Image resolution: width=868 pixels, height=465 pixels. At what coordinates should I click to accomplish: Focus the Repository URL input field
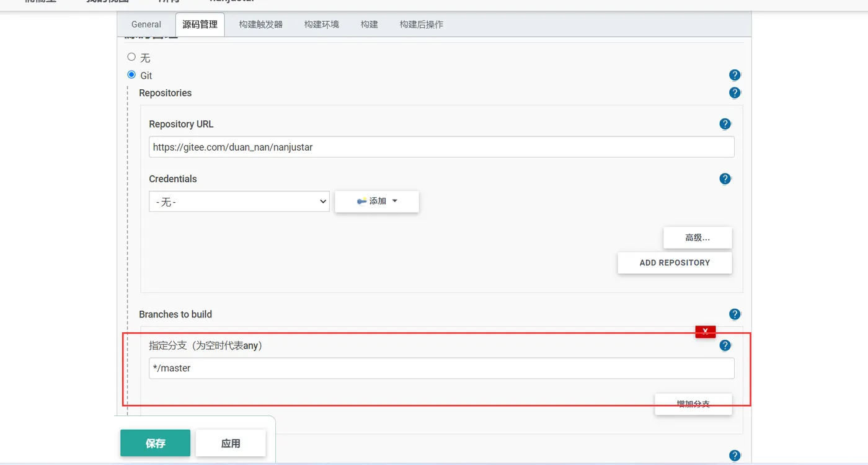[441, 147]
